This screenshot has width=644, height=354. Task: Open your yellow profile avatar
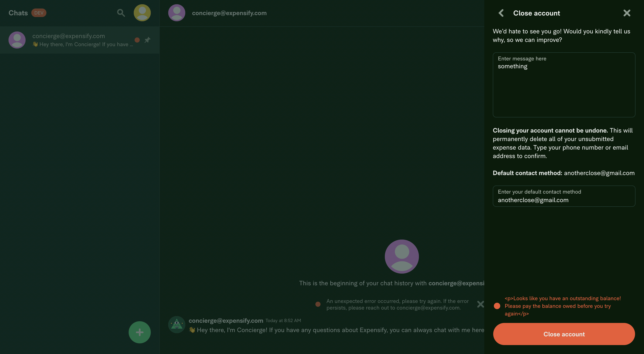coord(142,13)
